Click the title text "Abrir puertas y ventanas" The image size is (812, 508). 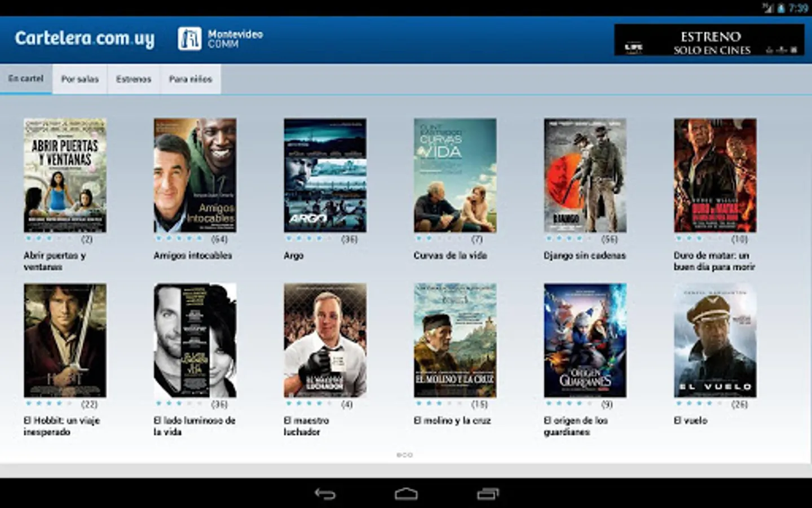coord(55,261)
